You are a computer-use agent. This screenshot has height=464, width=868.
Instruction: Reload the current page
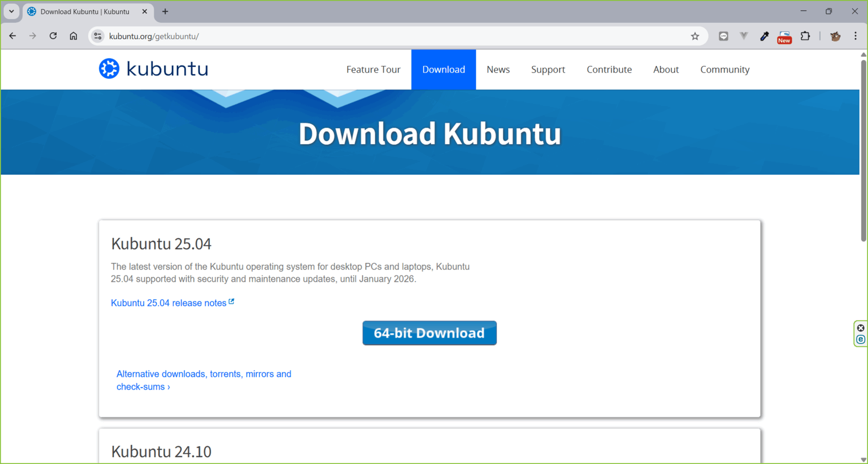pos(53,36)
